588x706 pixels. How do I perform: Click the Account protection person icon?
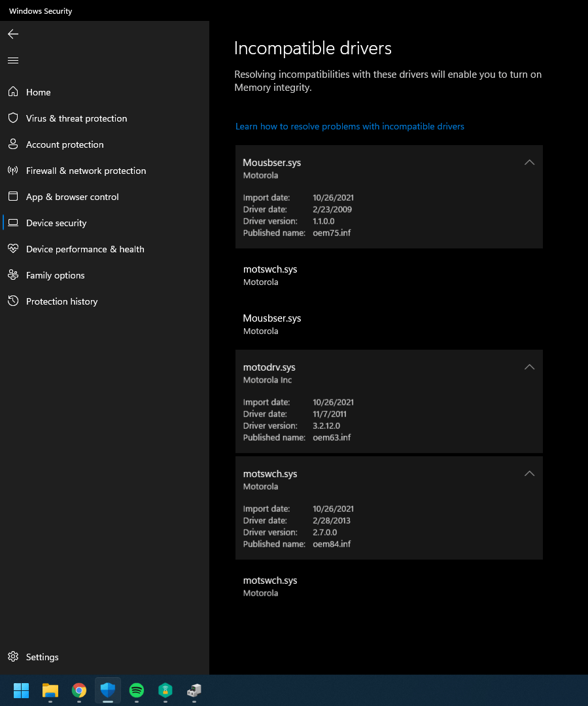click(x=13, y=144)
